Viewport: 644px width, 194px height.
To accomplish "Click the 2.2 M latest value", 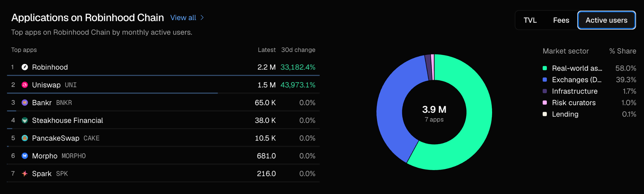I will point(267,67).
